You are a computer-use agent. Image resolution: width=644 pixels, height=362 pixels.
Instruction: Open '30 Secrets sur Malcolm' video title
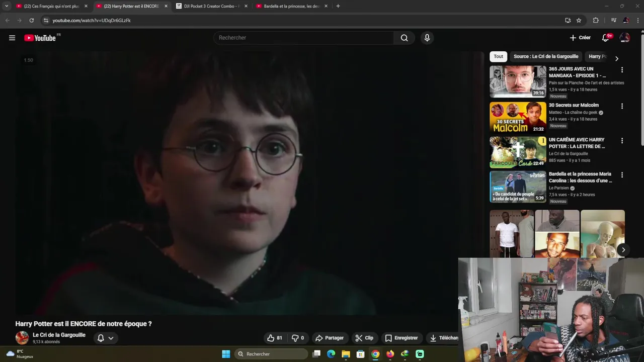[574, 105]
